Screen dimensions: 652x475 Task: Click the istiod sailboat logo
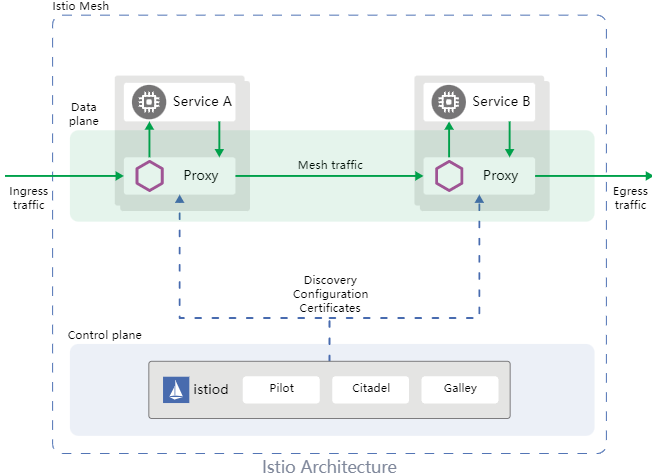[175, 389]
